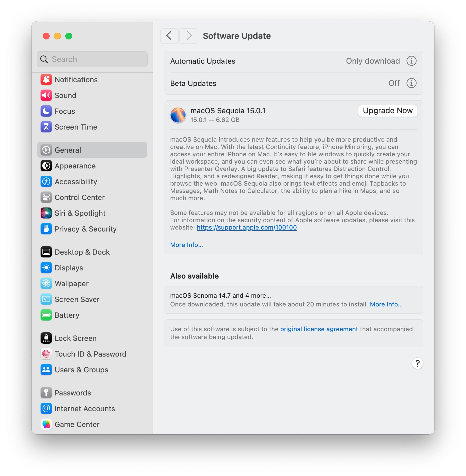Viewport: 466px width, 476px height.
Task: Select the Screen Time icon
Action: point(46,127)
